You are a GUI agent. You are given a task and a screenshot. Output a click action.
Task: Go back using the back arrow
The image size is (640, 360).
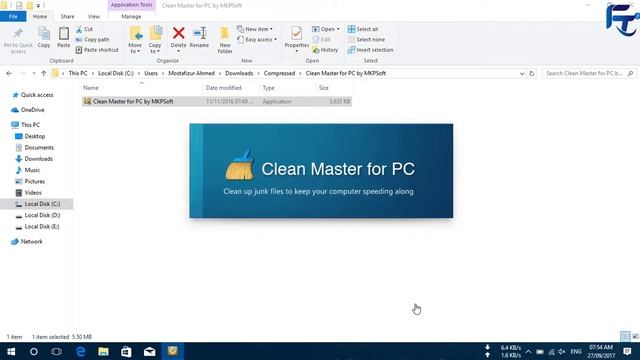(x=9, y=73)
